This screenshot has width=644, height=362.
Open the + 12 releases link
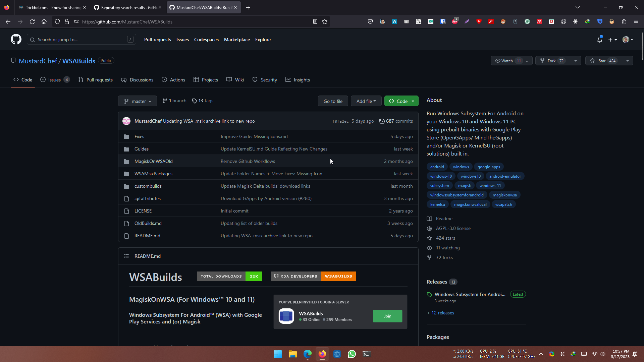(440, 313)
